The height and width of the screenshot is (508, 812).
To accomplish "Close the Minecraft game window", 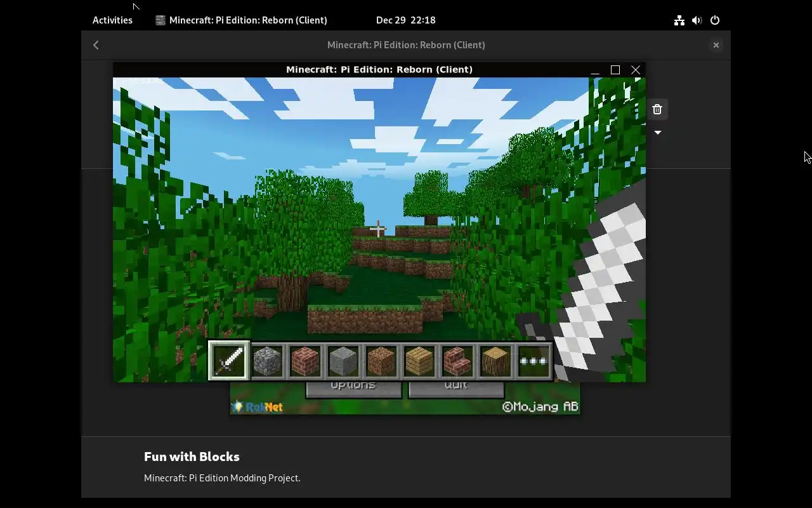I will [x=636, y=70].
